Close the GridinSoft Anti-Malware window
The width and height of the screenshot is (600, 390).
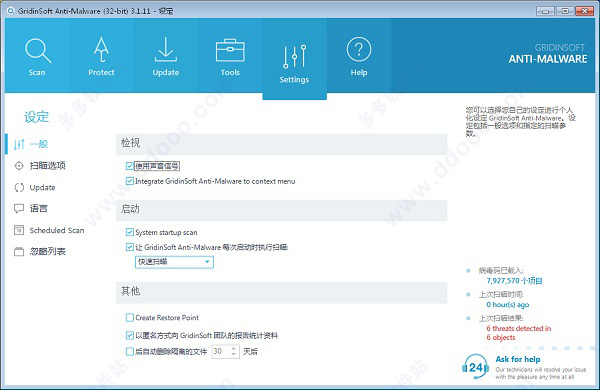(585, 11)
